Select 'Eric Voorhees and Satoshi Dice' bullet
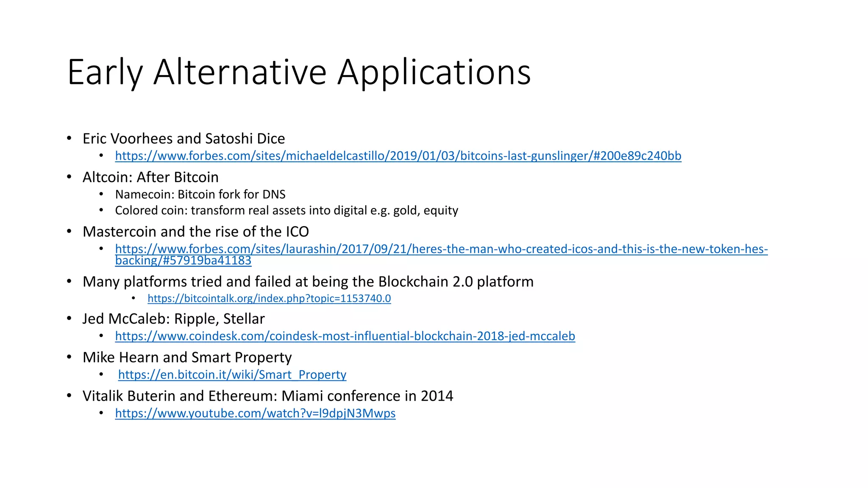Screen dimensions: 868x488 coord(184,139)
